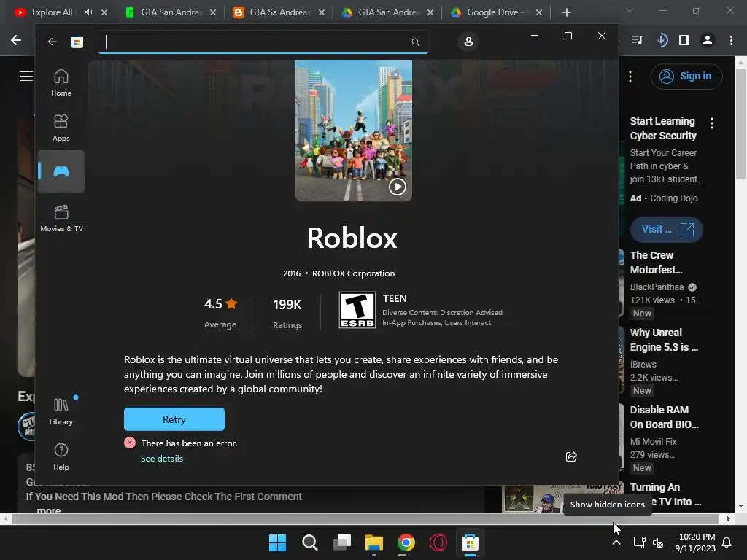Click the Microsoft Store logo icon

coord(77,42)
